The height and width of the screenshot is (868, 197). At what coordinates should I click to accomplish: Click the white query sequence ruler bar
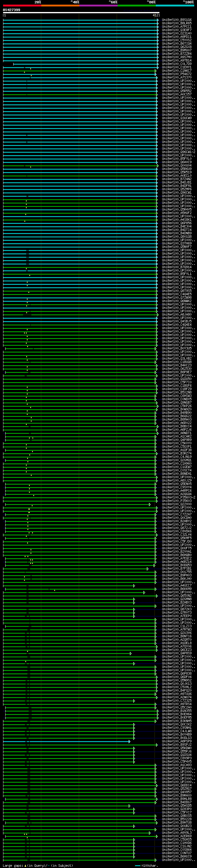[81, 12]
